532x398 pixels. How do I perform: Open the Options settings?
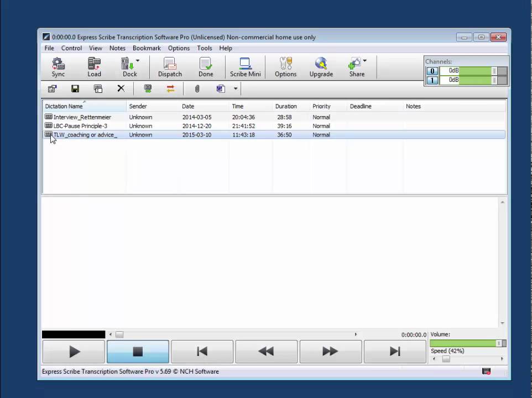click(285, 67)
